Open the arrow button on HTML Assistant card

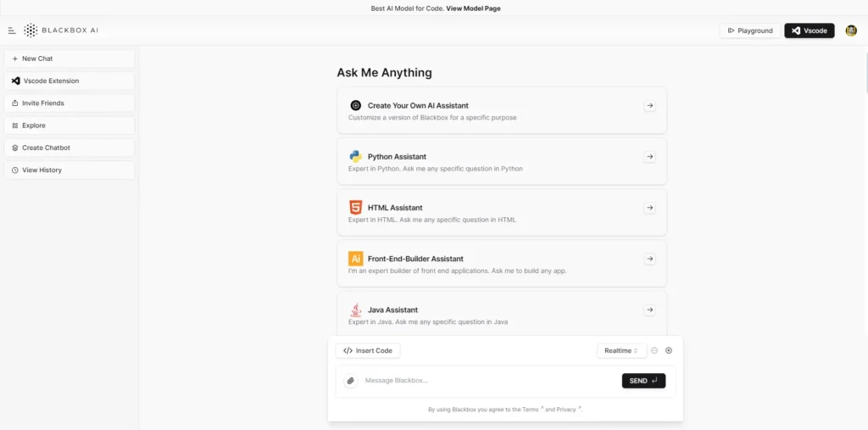coord(650,208)
